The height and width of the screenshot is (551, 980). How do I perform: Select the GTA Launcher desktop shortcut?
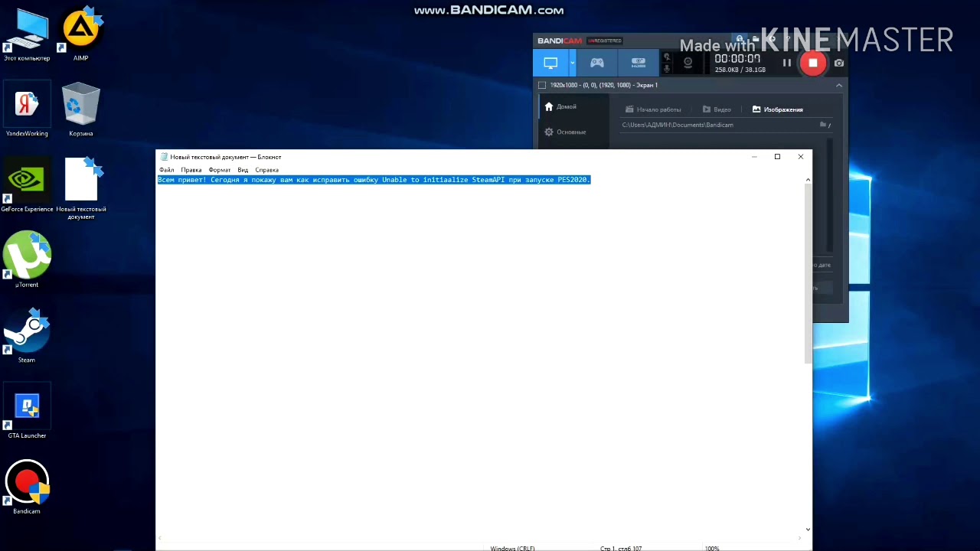click(x=27, y=412)
